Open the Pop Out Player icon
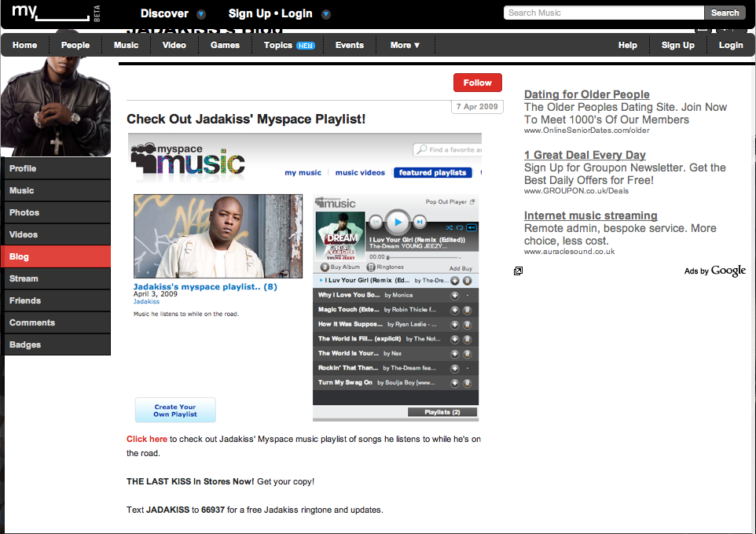 coord(472,201)
